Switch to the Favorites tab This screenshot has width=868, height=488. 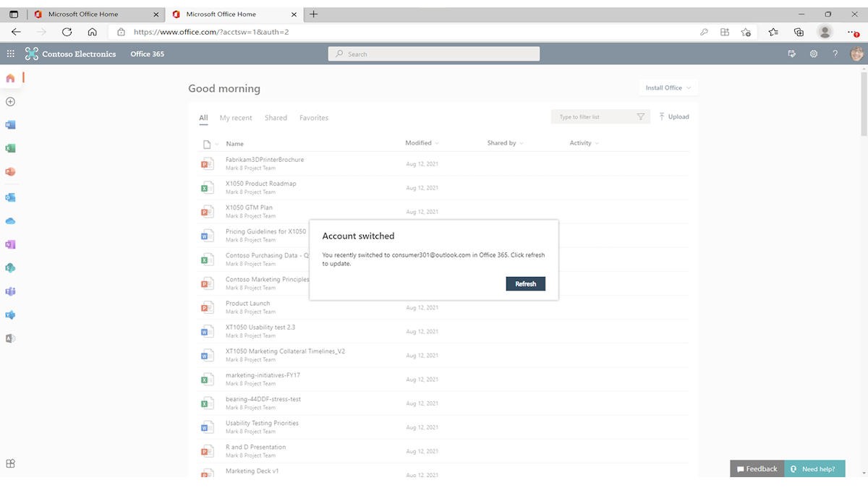(x=314, y=117)
